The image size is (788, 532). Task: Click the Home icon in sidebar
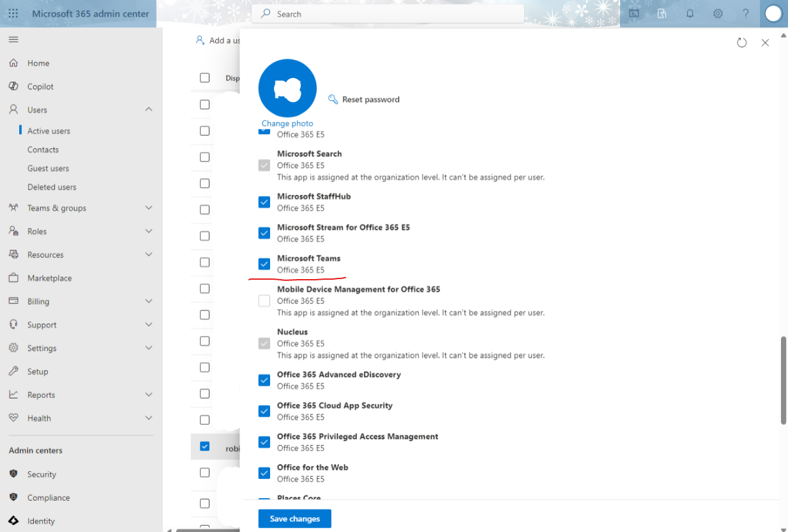click(13, 63)
